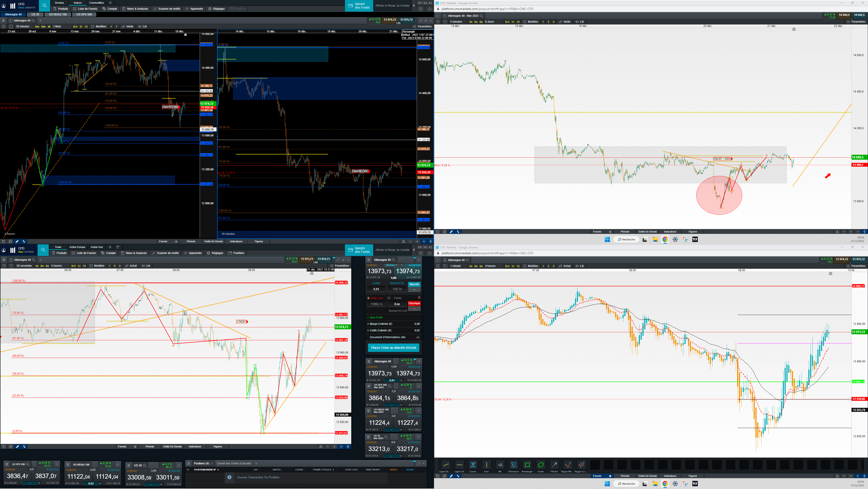
Task: Open the Carnet des Ordres Exécutés tab
Action: [x=234, y=463]
